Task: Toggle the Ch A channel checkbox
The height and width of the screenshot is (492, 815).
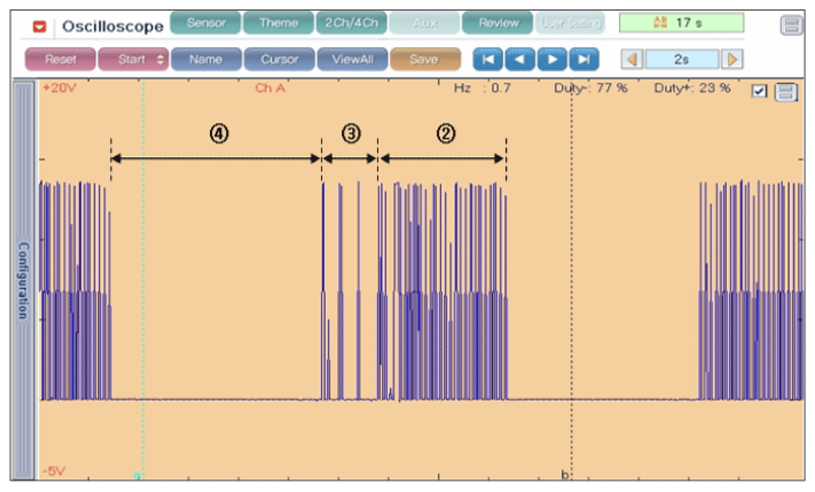Action: pos(759,92)
